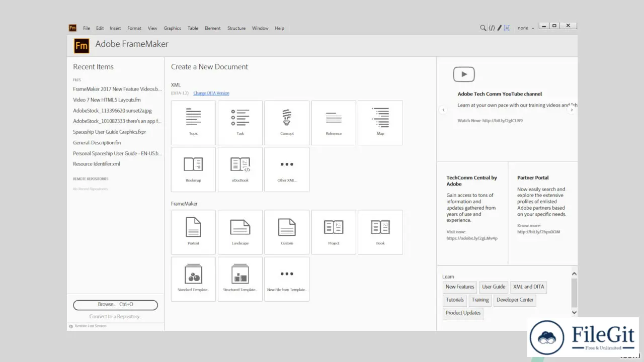Open Standard Template chooser
Image resolution: width=644 pixels, height=362 pixels.
click(193, 279)
